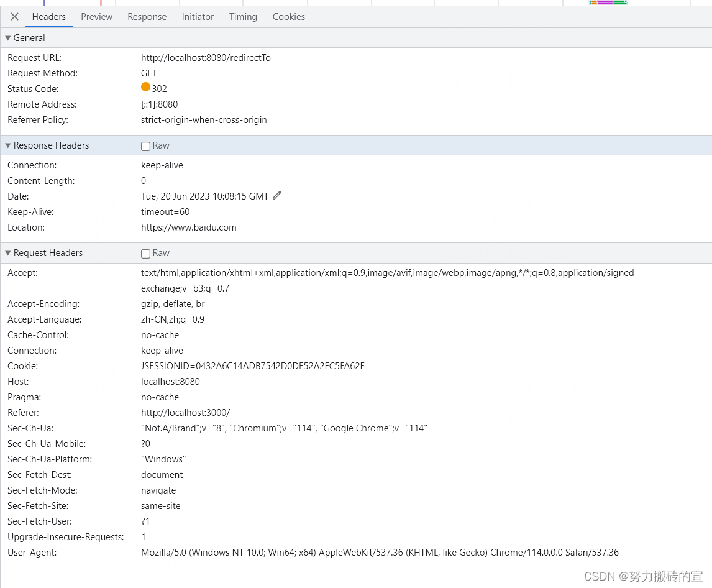The image size is (712, 588).
Task: Click the User-Agent header value
Action: tap(380, 553)
